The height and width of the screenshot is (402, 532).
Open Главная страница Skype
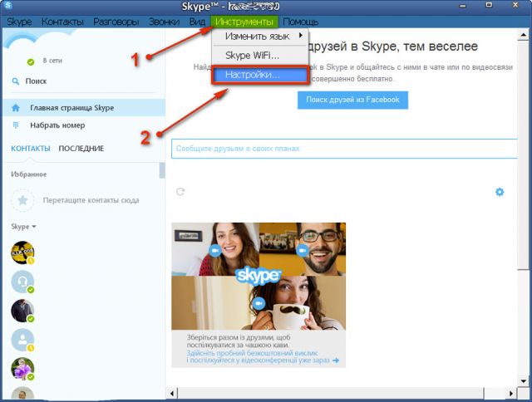(x=84, y=108)
